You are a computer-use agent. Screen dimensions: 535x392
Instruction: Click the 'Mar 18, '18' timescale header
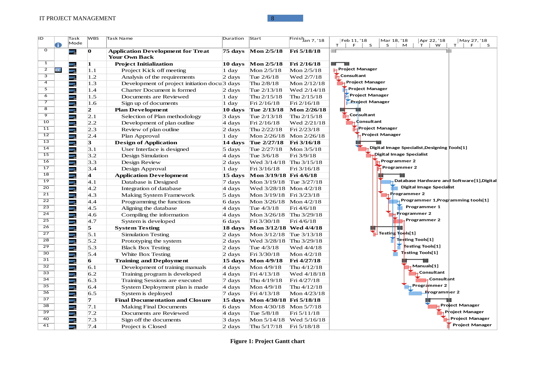click(394, 40)
